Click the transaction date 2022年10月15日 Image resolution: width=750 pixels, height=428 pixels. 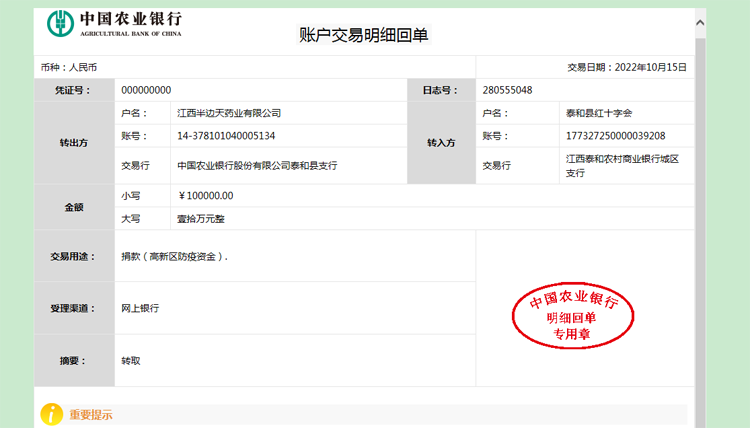[651, 67]
